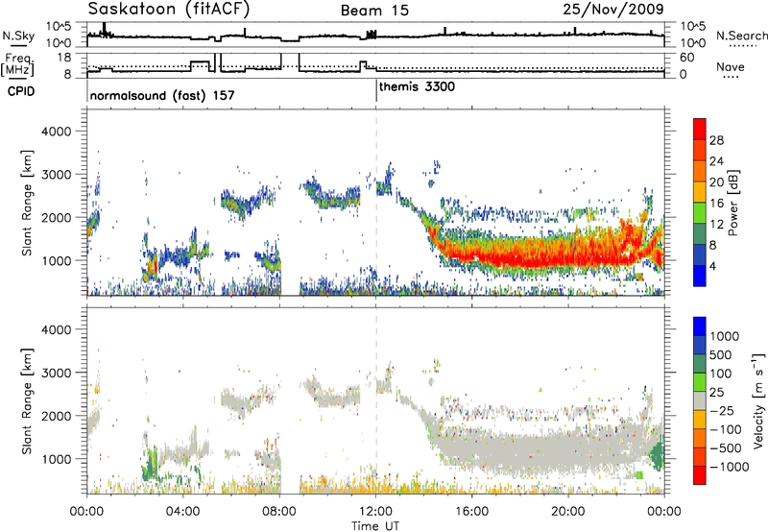Click the 100 tick on Velocity colorbar
This screenshot has height=532, width=768.
pyautogui.click(x=721, y=374)
